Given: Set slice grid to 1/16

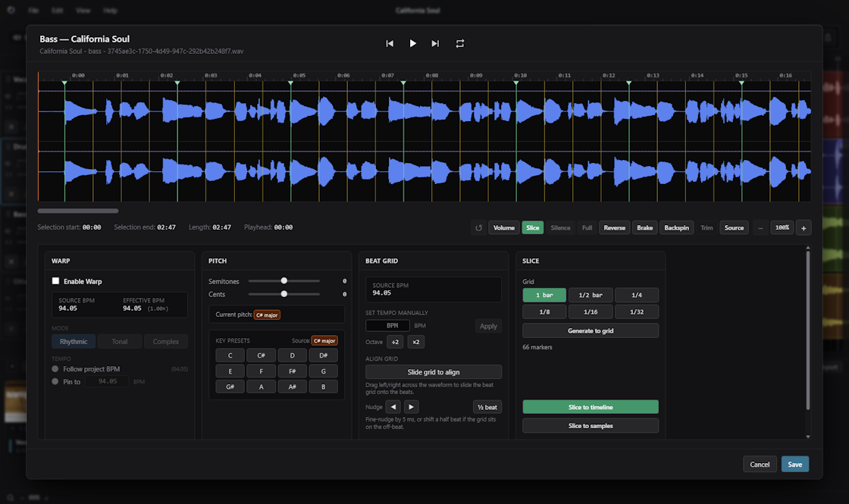Looking at the screenshot, I should [x=591, y=311].
